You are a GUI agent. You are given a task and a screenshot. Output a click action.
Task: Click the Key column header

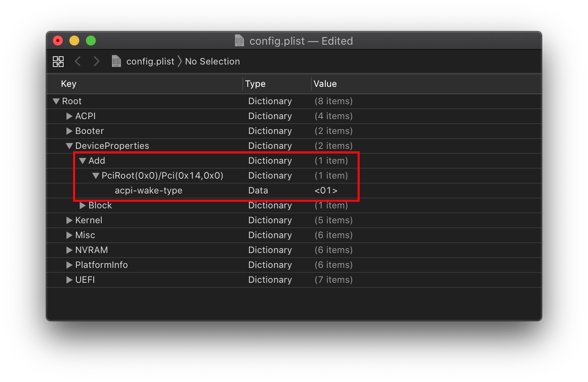pos(69,84)
